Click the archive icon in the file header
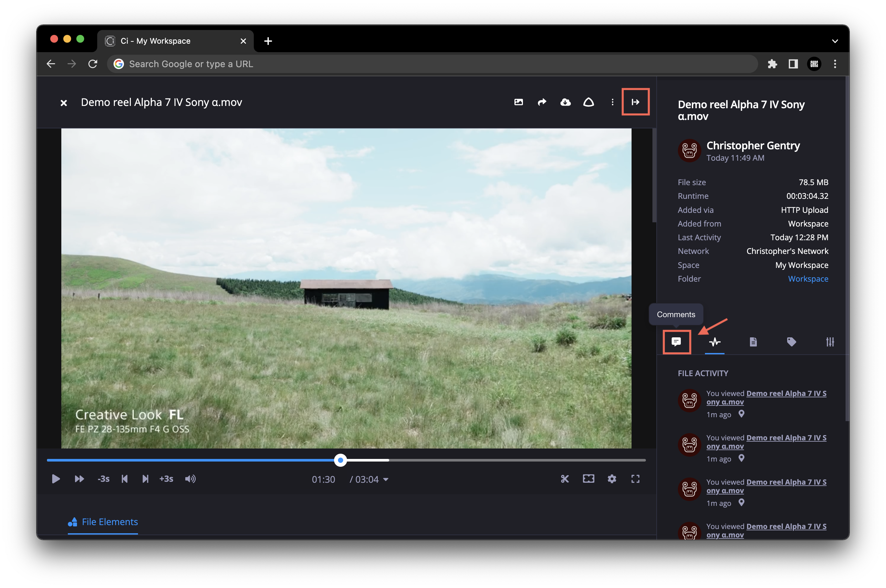The height and width of the screenshot is (588, 886). click(x=588, y=102)
